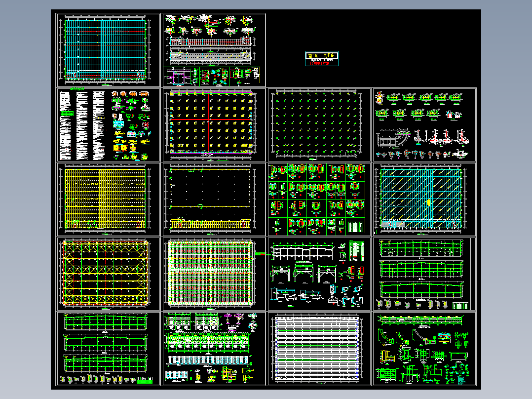Image resolution: width=532 pixels, height=399 pixels.
Task: Select green frame elevations sheet below the bracing plan
Action: coord(108,349)
